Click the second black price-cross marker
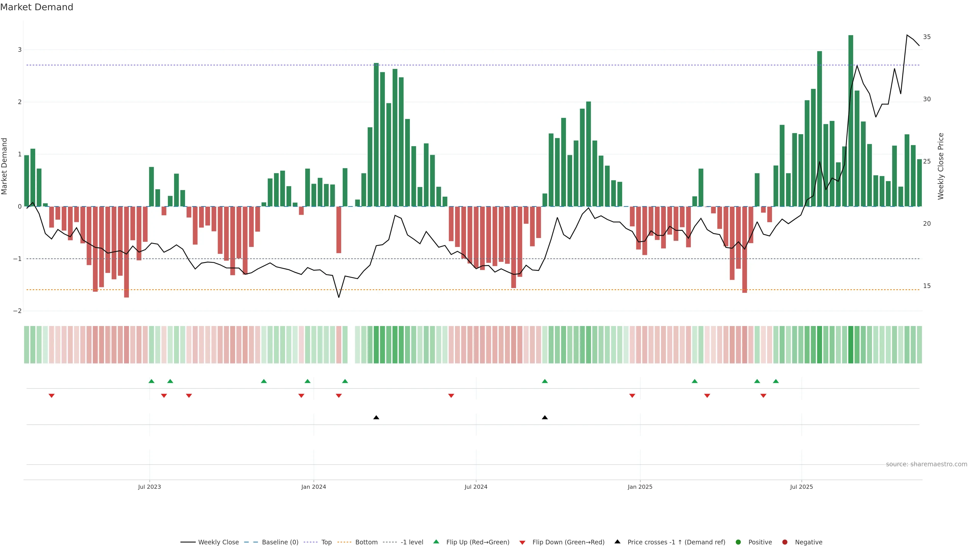 tap(545, 418)
